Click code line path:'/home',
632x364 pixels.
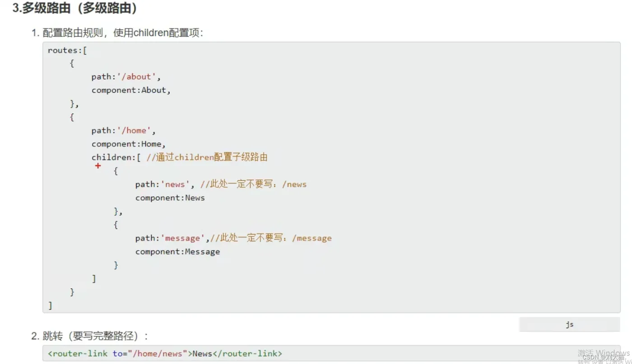coord(123,131)
